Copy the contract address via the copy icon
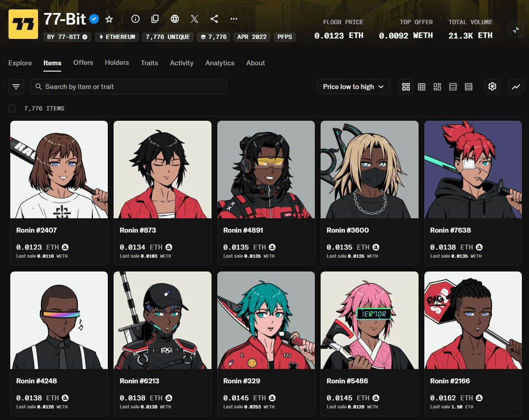The image size is (529, 420). coord(155,19)
